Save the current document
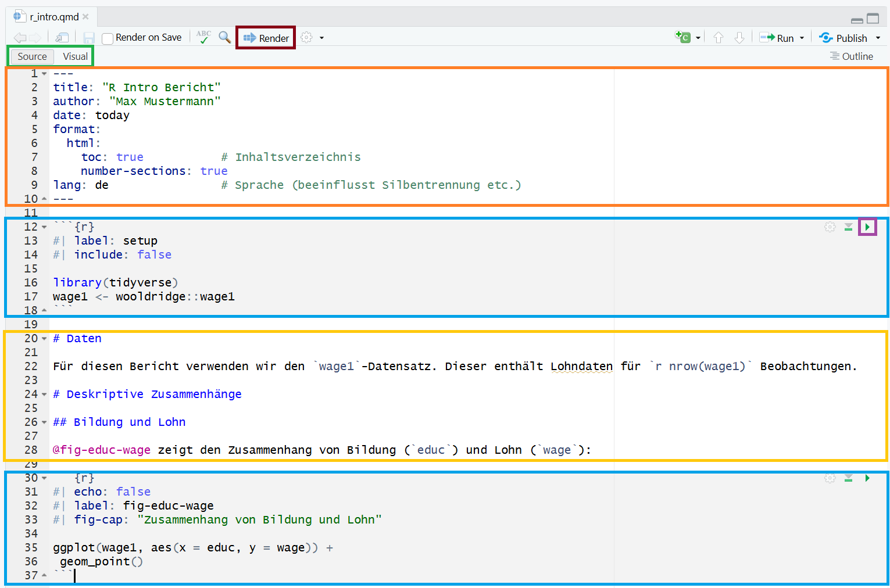The width and height of the screenshot is (890, 588). click(x=89, y=38)
